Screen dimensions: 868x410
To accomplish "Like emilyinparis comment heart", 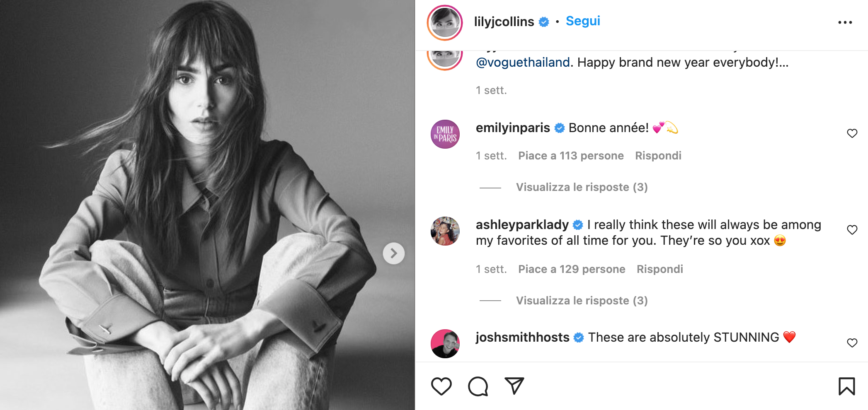I will 852,133.
